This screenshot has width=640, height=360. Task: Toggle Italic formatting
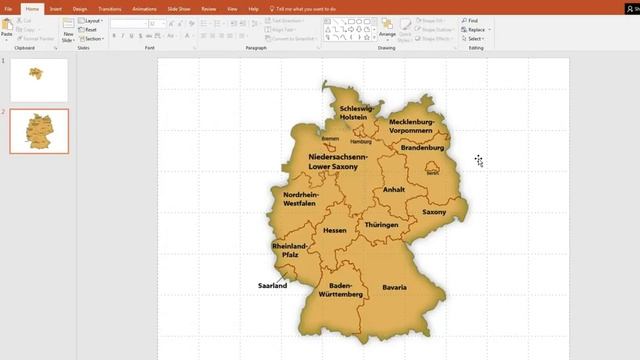tap(122, 36)
